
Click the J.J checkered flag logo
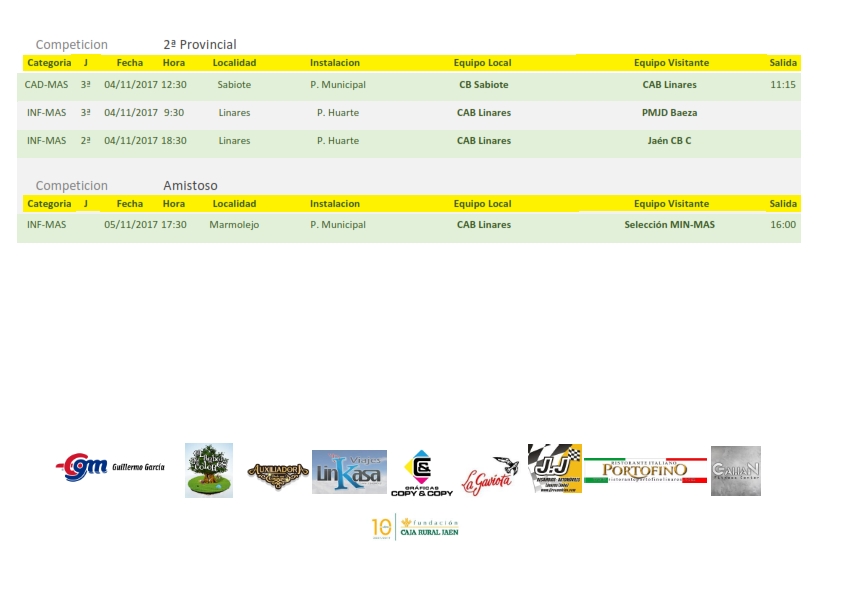click(x=554, y=469)
